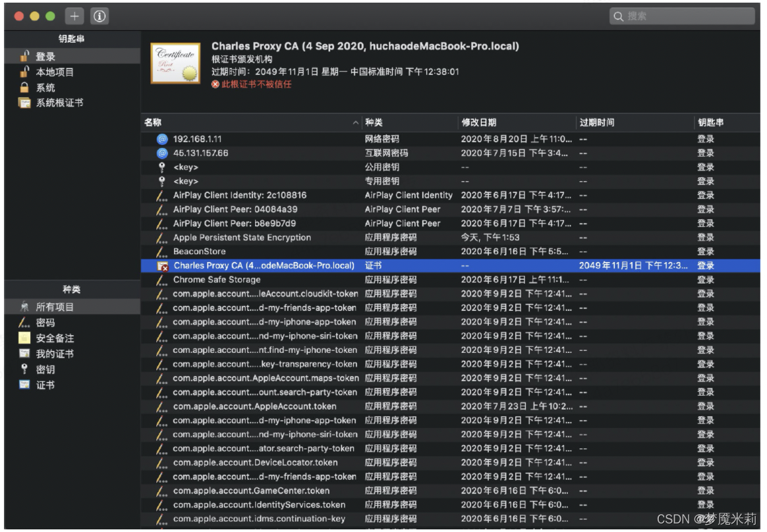This screenshot has width=767, height=532.
Task: Choose 所有项目 category
Action: point(72,307)
